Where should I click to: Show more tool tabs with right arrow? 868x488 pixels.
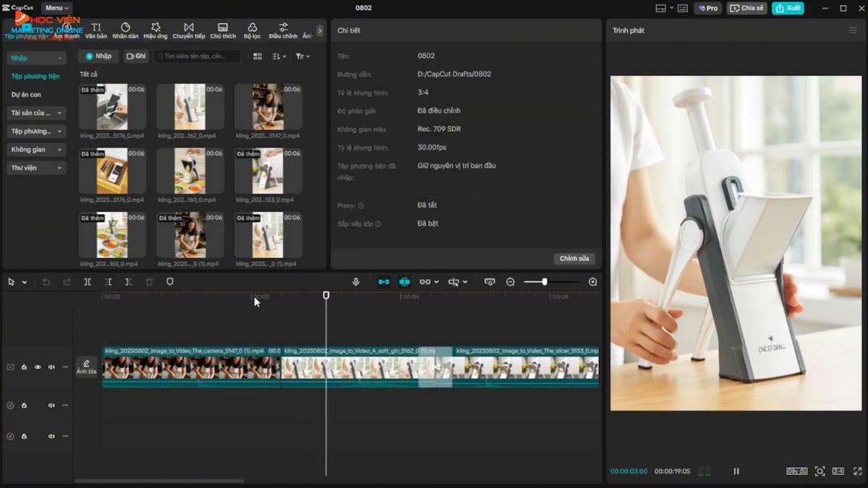coord(320,31)
